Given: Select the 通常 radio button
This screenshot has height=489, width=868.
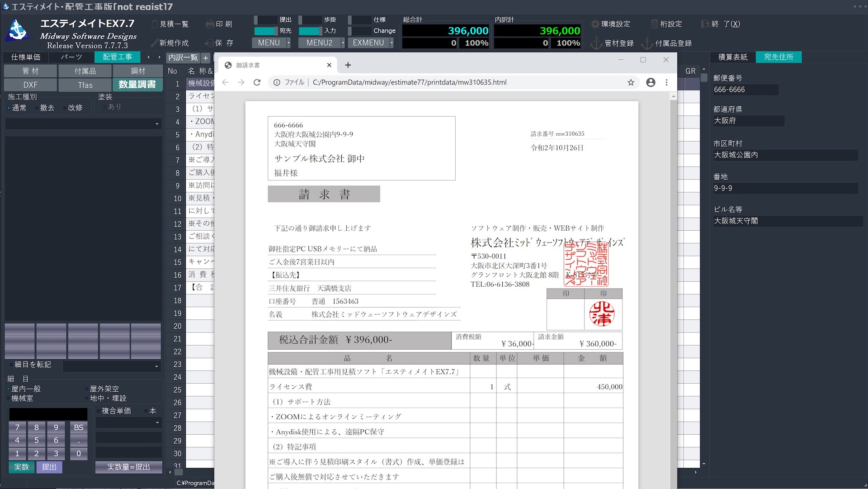Looking at the screenshot, I should [17, 108].
